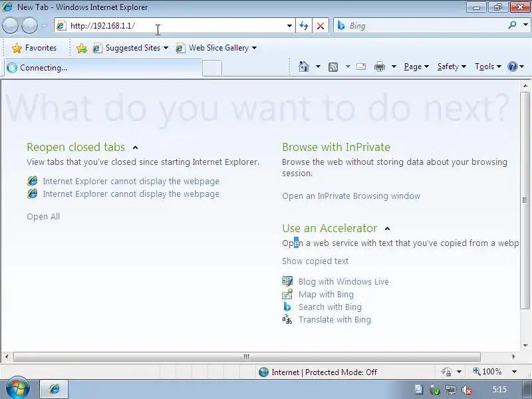The image size is (532, 399).
Task: Click the Add to Favorites Bar star icon
Action: click(81, 48)
